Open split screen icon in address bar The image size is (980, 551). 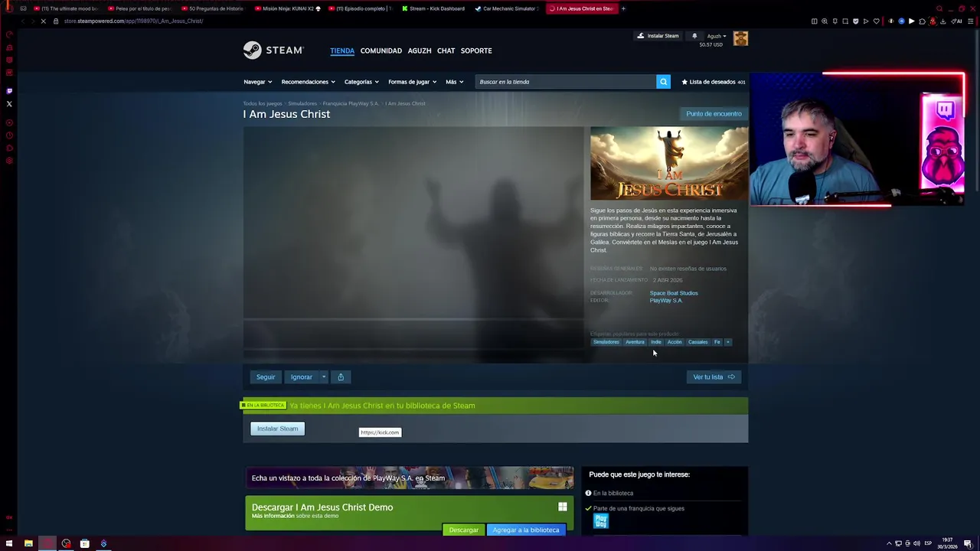click(814, 21)
